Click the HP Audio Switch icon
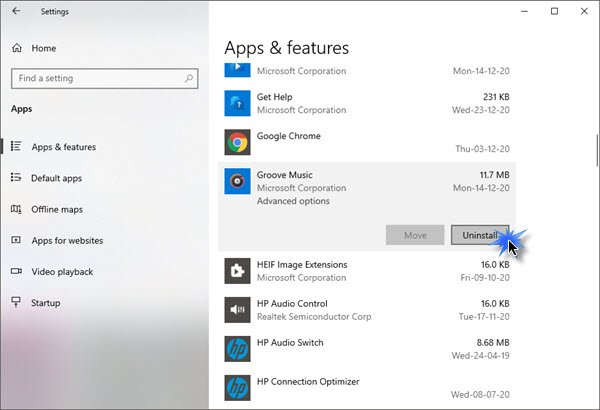Image resolution: width=600 pixels, height=410 pixels. [x=237, y=349]
